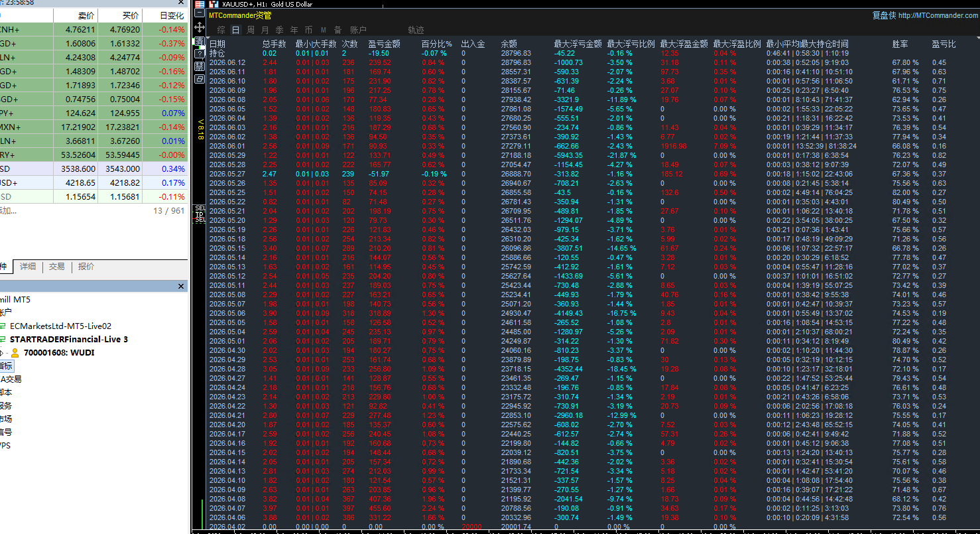Click the balance value 28796.83 in 持仓 row
This screenshot has width=980, height=534.
[516, 53]
